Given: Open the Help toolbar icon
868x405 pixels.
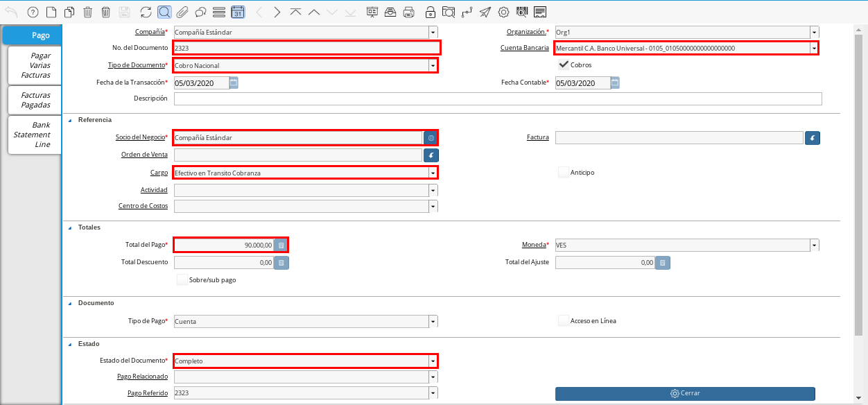Looking at the screenshot, I should pos(33,12).
